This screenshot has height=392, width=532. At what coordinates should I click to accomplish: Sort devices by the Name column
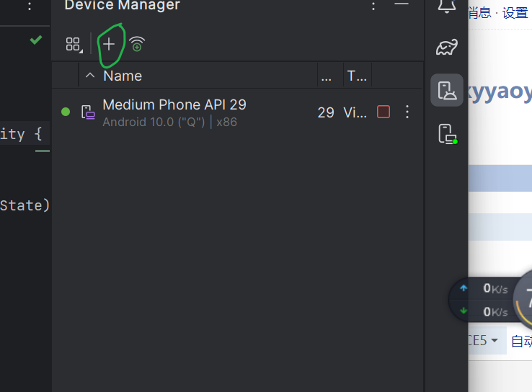coord(122,76)
